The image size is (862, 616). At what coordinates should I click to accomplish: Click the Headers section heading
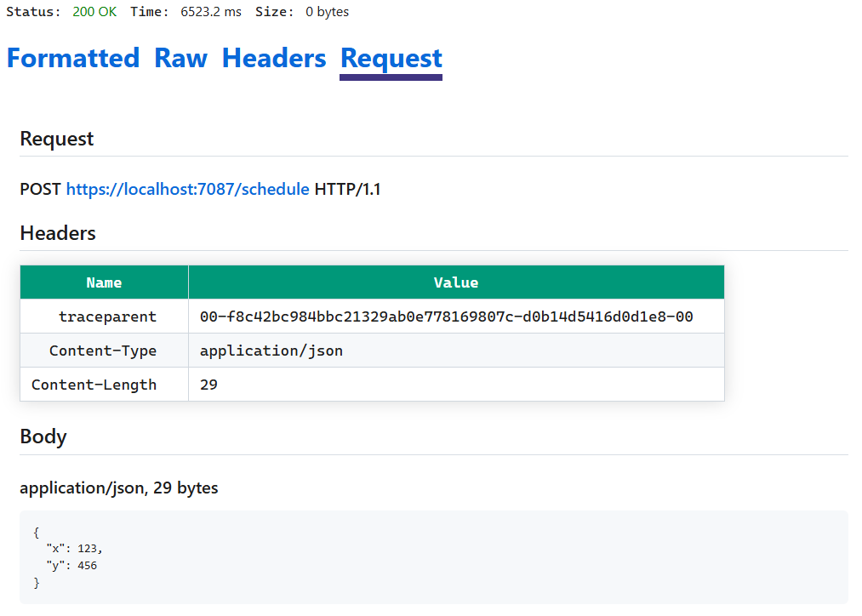tap(57, 232)
